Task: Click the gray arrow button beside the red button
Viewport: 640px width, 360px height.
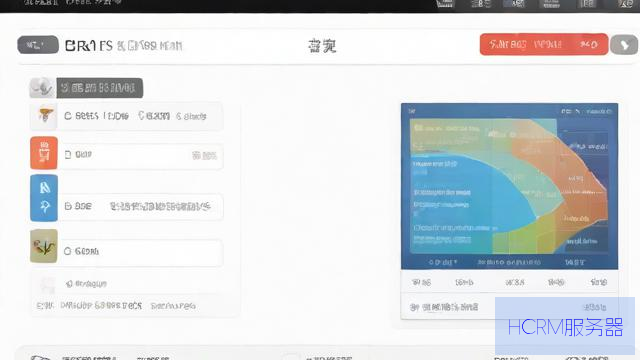Action: click(x=624, y=45)
